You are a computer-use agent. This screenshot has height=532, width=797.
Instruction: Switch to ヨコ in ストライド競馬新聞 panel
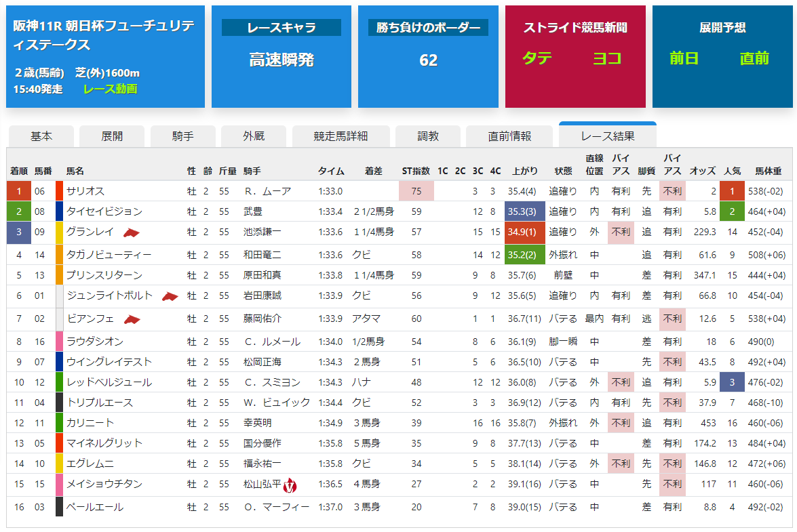[607, 58]
